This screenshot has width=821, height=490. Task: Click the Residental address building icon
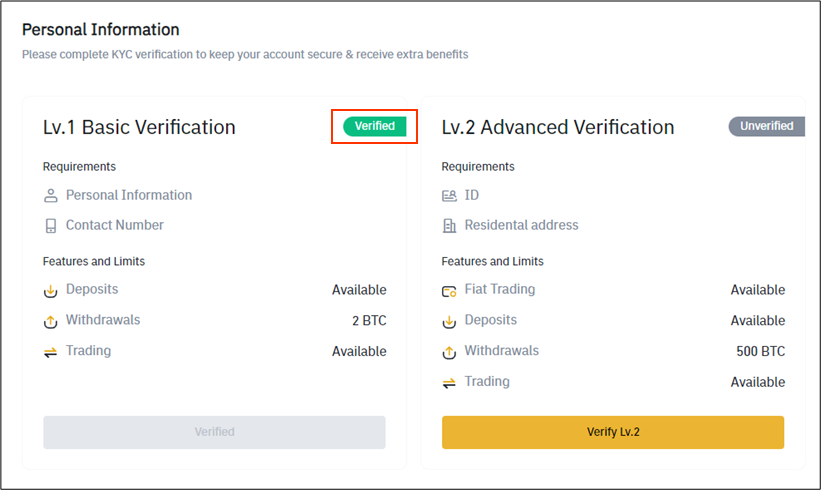[449, 226]
